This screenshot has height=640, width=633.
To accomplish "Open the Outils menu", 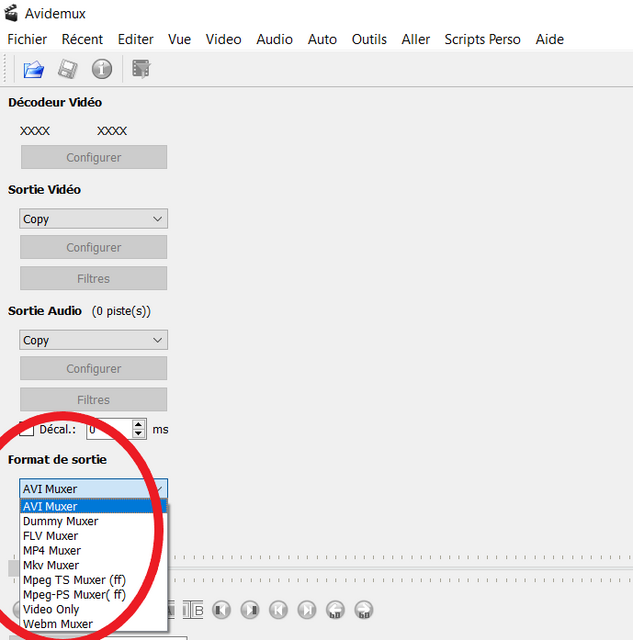I will 369,39.
